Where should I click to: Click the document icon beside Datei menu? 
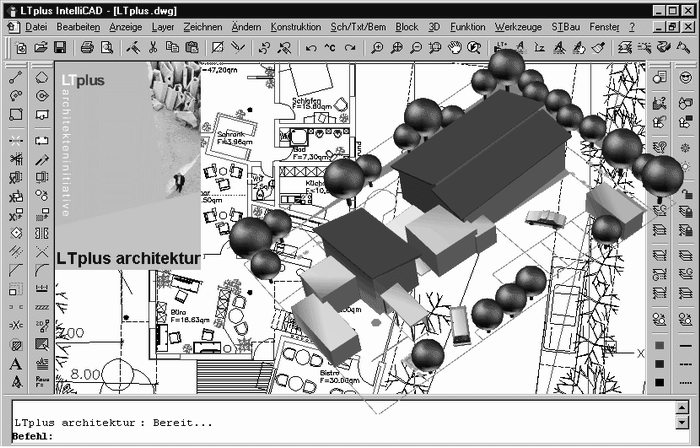(13, 27)
